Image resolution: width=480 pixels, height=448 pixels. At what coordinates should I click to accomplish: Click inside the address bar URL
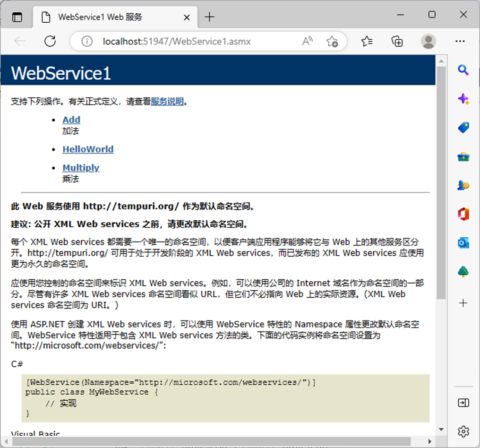(x=177, y=41)
